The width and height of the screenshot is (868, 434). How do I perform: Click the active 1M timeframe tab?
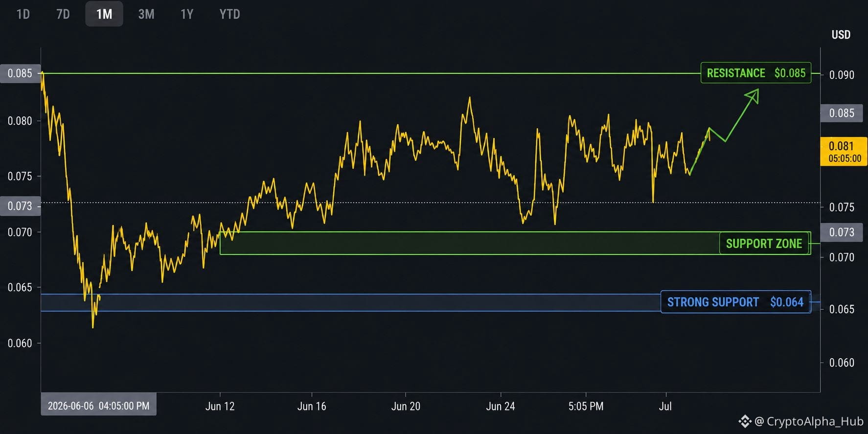104,14
